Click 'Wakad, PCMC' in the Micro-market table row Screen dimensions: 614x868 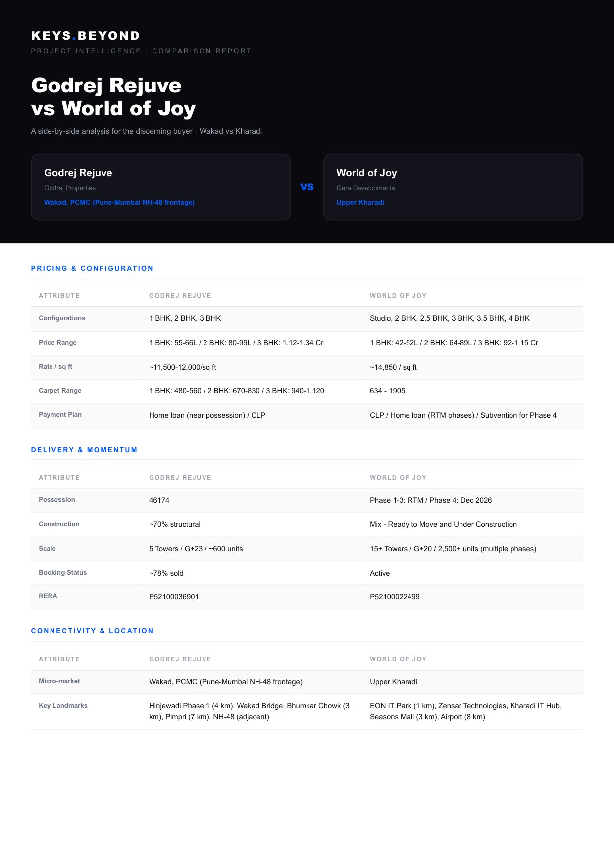point(226,682)
